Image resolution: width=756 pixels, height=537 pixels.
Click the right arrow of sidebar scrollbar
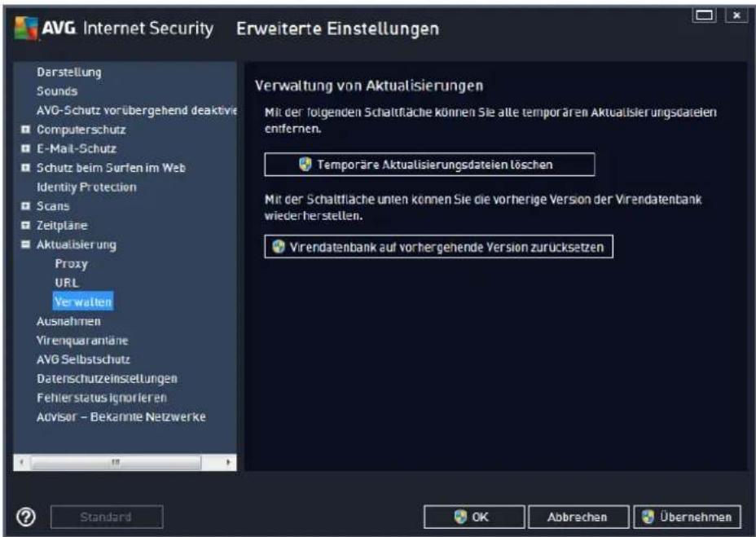(228, 462)
